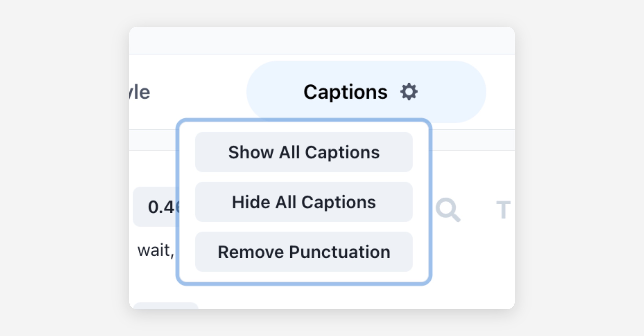The width and height of the screenshot is (644, 336).
Task: Switch to the Captions tab
Action: pos(345,92)
